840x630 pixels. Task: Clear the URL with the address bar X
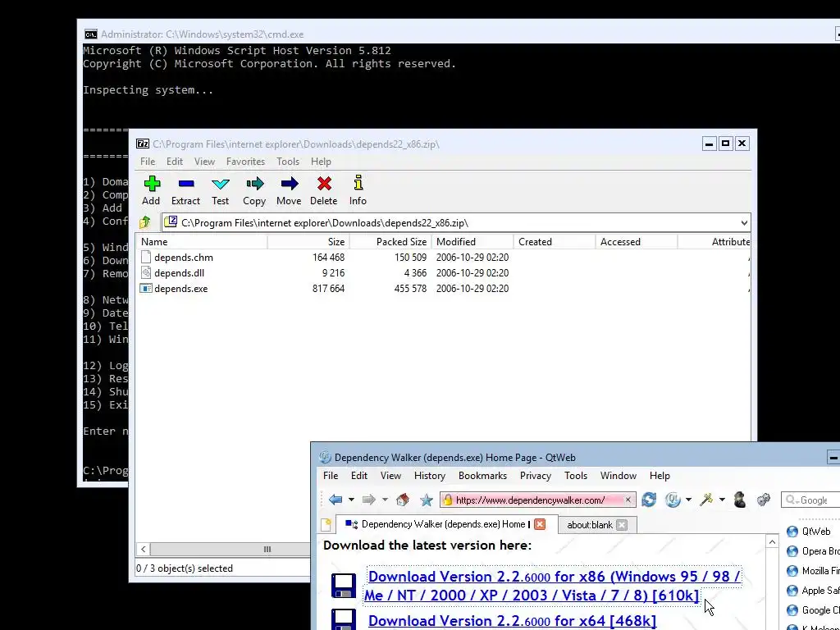[628, 500]
